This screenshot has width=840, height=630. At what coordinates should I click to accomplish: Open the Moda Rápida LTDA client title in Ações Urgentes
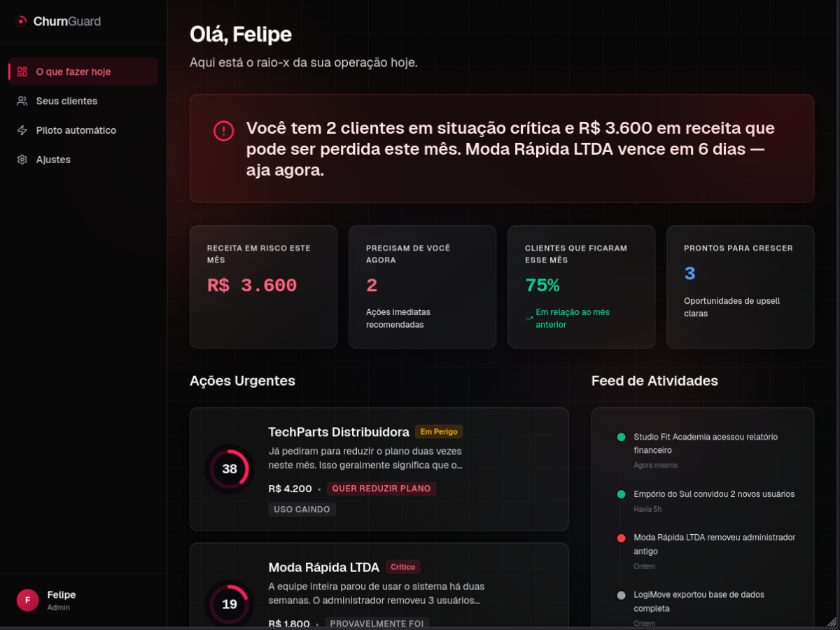point(324,567)
